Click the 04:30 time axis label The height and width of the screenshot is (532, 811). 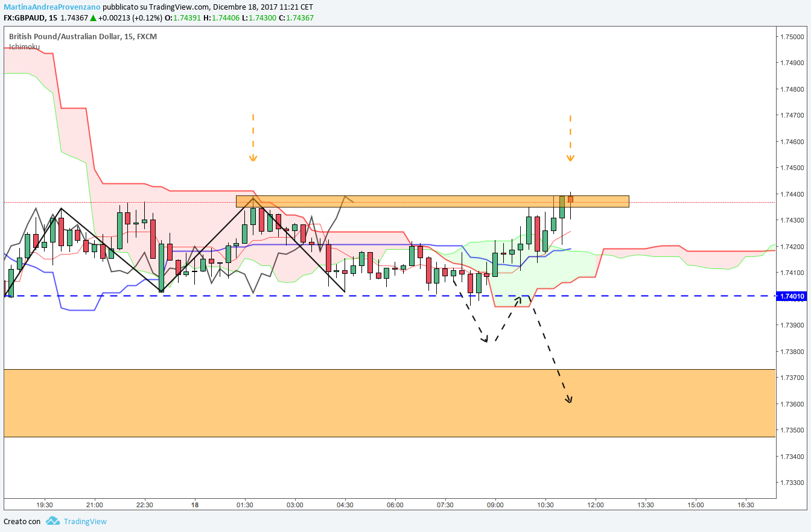pyautogui.click(x=345, y=505)
